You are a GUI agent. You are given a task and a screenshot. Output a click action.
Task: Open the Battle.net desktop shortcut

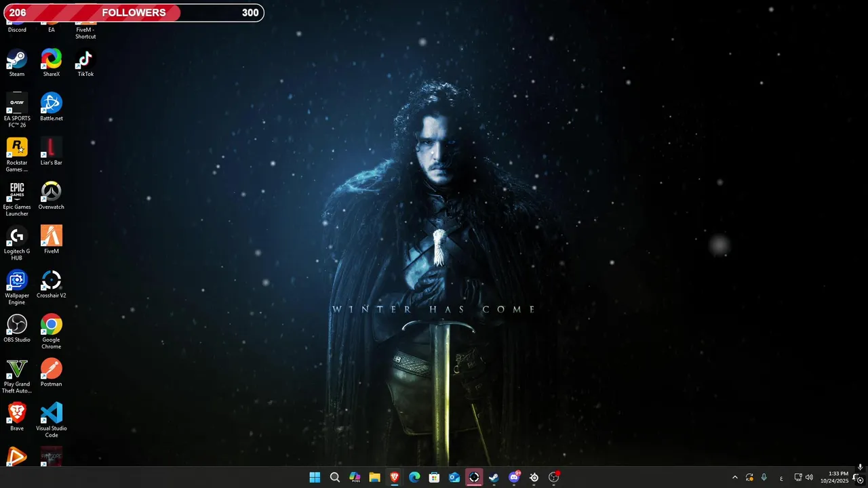(51, 107)
